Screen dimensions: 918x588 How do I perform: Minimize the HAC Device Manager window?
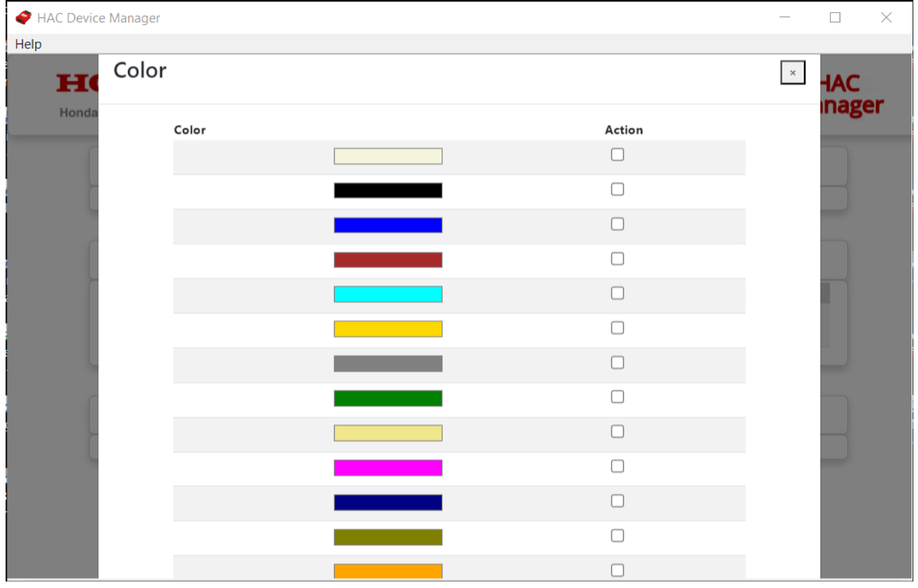784,18
